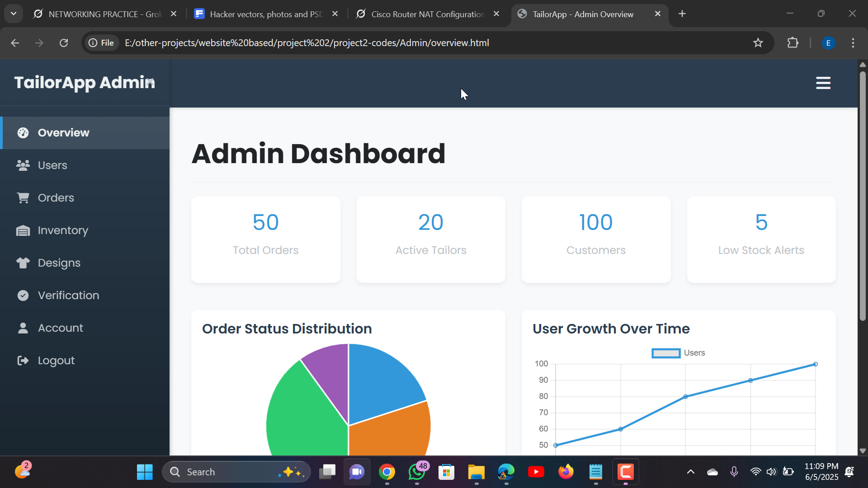
Task: Click the Logout exit icon
Action: [23, 361]
